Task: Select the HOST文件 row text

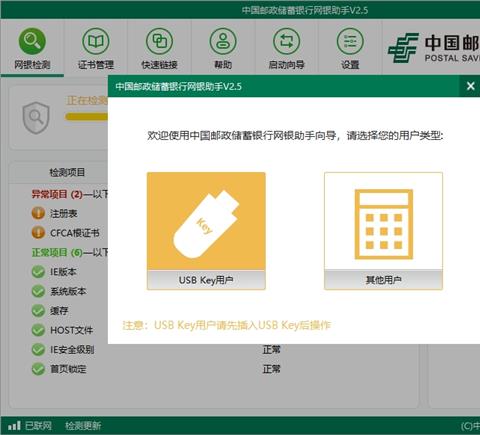Action: point(71,330)
